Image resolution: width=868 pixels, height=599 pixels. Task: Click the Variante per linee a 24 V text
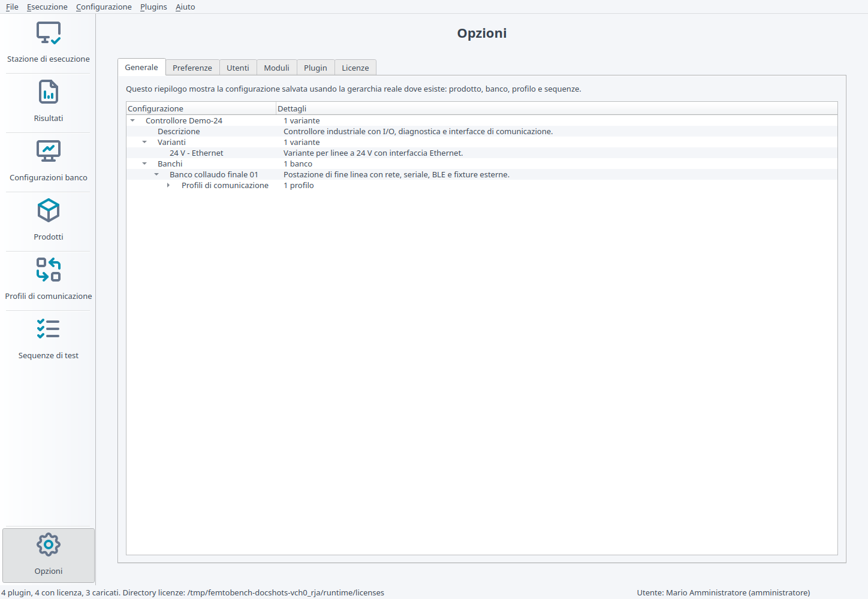[373, 153]
